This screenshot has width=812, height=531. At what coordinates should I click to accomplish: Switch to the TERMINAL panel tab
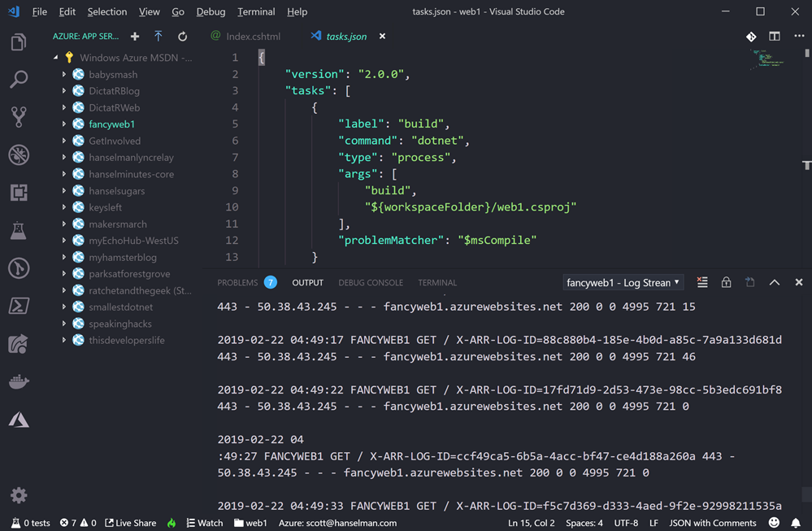pyautogui.click(x=437, y=282)
